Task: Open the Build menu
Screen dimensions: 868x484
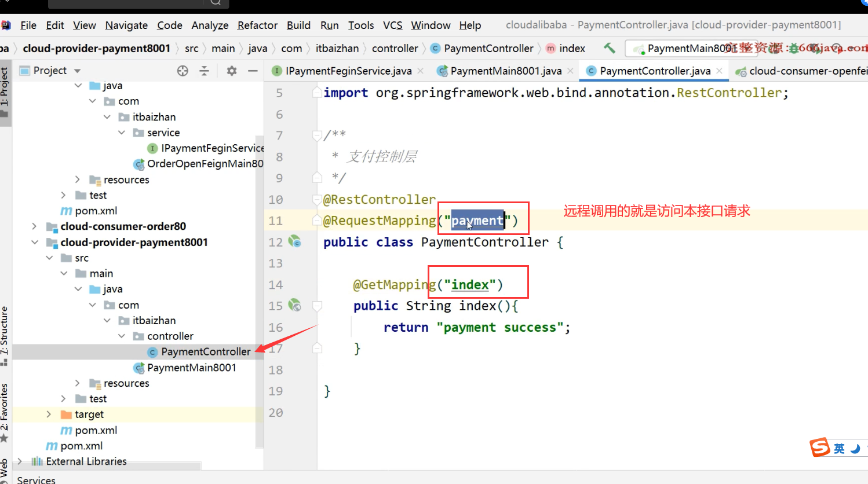Action: tap(298, 25)
